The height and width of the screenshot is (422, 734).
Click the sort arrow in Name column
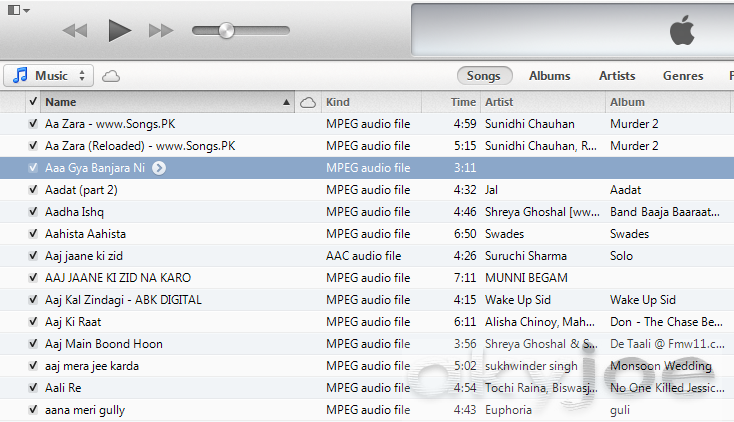(286, 102)
